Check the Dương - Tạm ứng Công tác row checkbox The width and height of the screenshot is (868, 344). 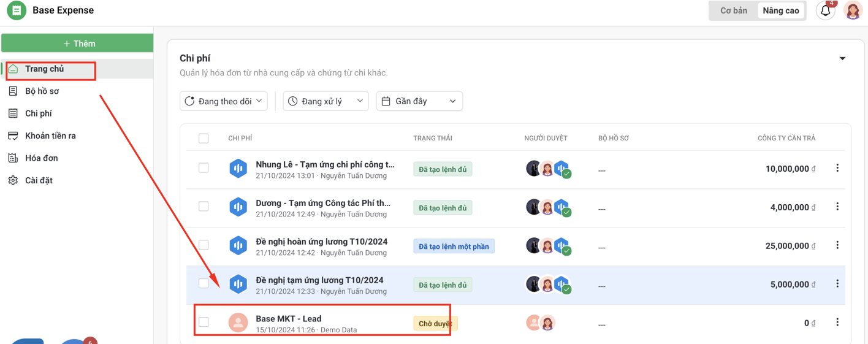204,207
